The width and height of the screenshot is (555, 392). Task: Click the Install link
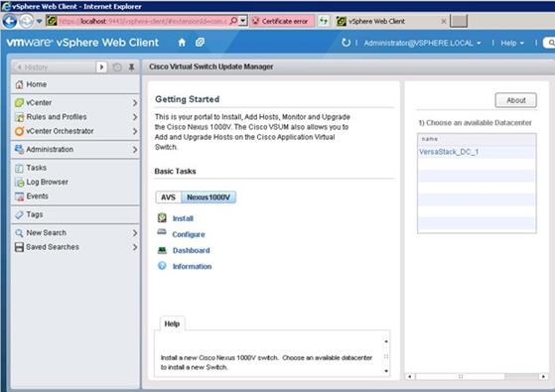click(x=183, y=218)
